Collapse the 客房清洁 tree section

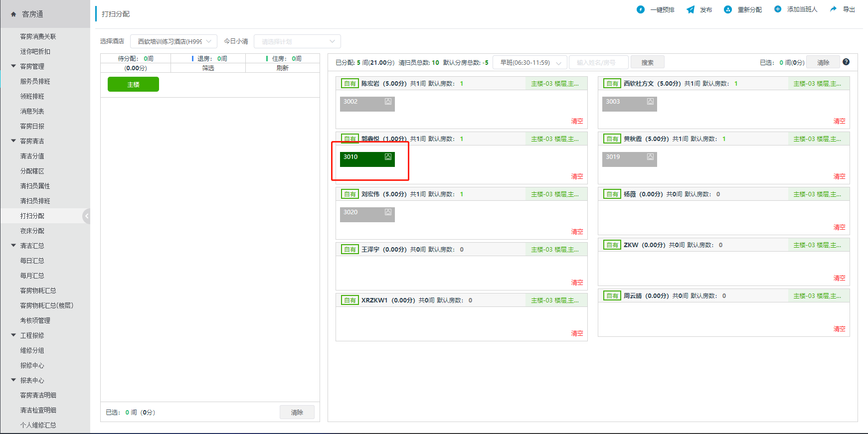click(13, 141)
